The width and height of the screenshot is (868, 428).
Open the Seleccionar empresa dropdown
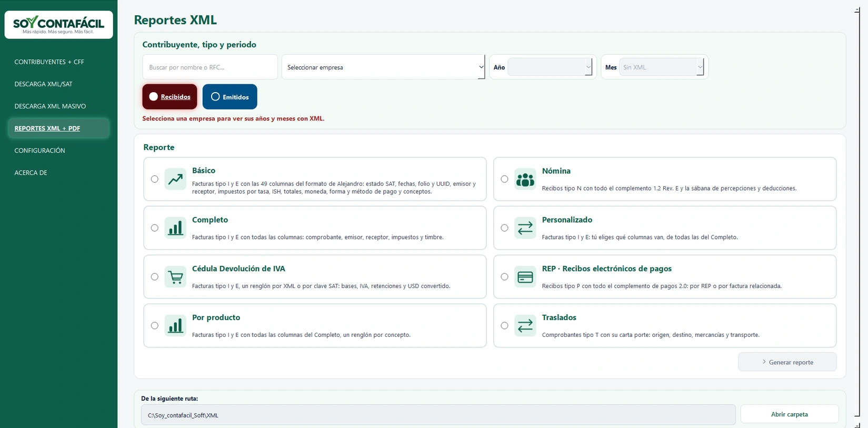383,67
